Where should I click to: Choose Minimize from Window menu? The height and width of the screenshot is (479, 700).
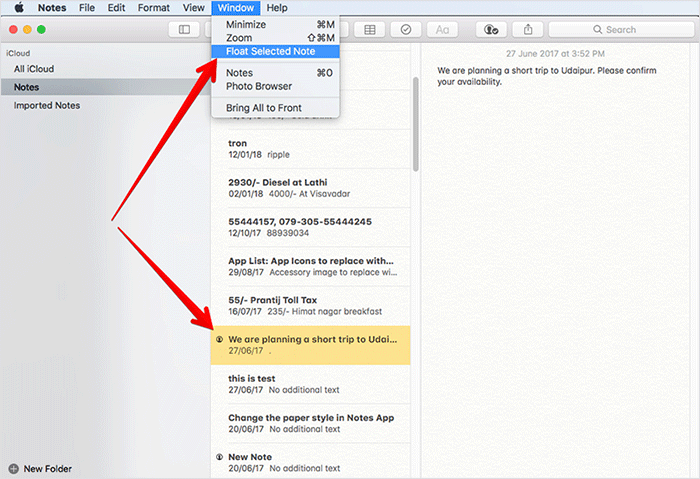pyautogui.click(x=275, y=25)
